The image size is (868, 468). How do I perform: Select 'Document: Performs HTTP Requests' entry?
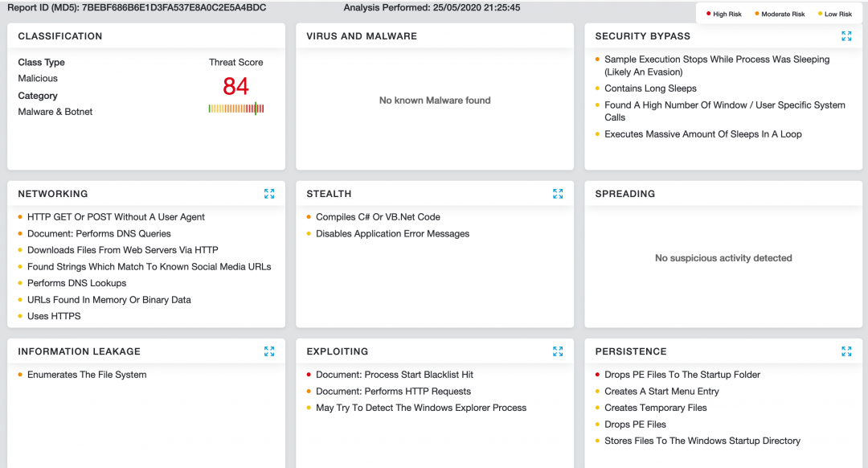pos(394,392)
